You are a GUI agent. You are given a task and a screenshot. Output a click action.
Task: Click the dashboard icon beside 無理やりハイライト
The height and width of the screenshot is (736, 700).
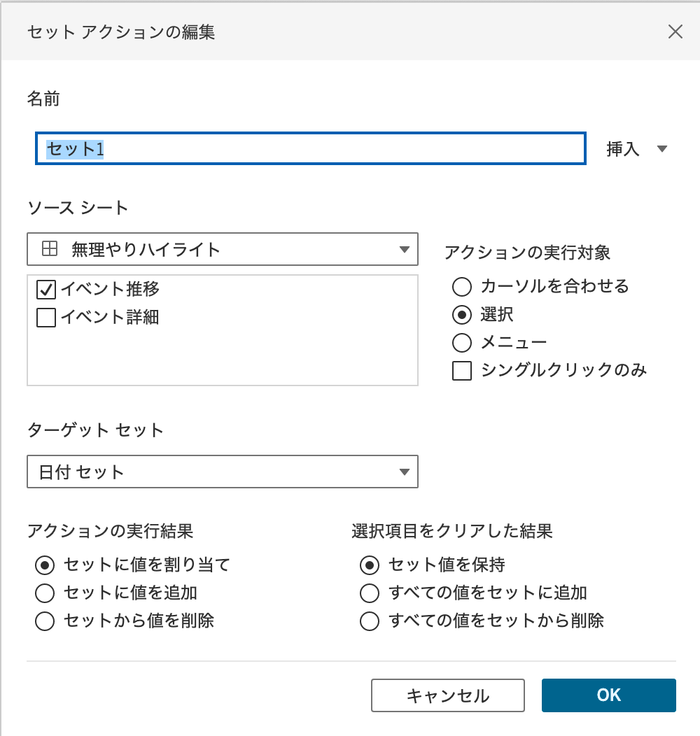point(50,249)
